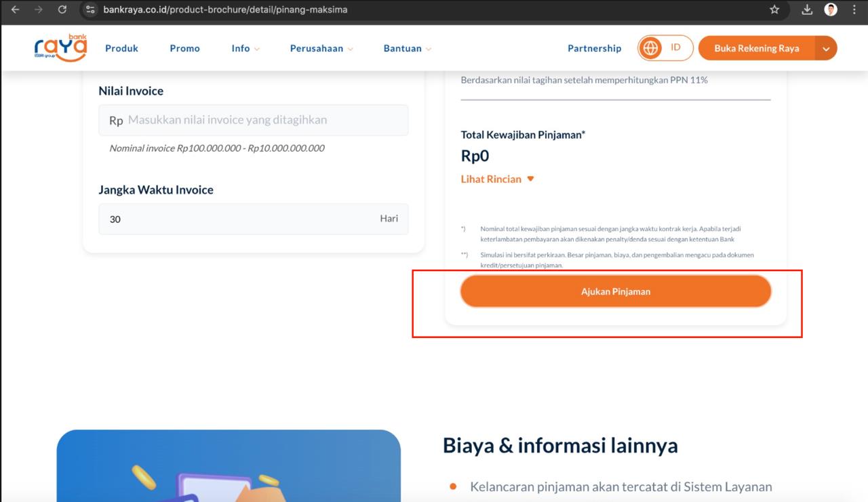The width and height of the screenshot is (868, 502).
Task: Expand the Bantuan dropdown
Action: coord(407,48)
